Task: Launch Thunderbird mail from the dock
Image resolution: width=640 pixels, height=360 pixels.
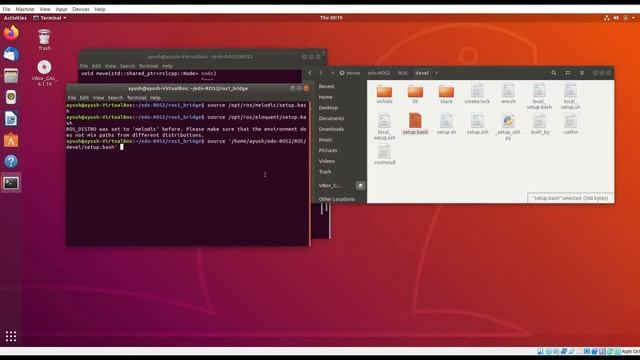Action: tap(11, 54)
